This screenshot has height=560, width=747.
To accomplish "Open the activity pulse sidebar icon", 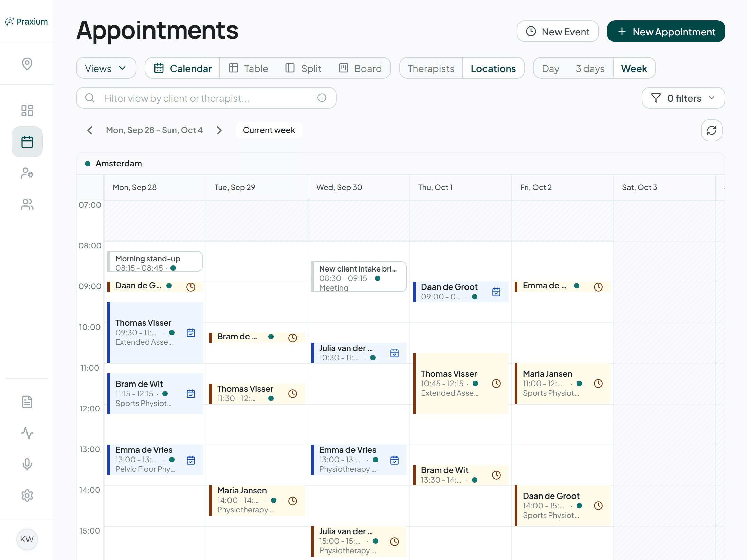I will [27, 433].
